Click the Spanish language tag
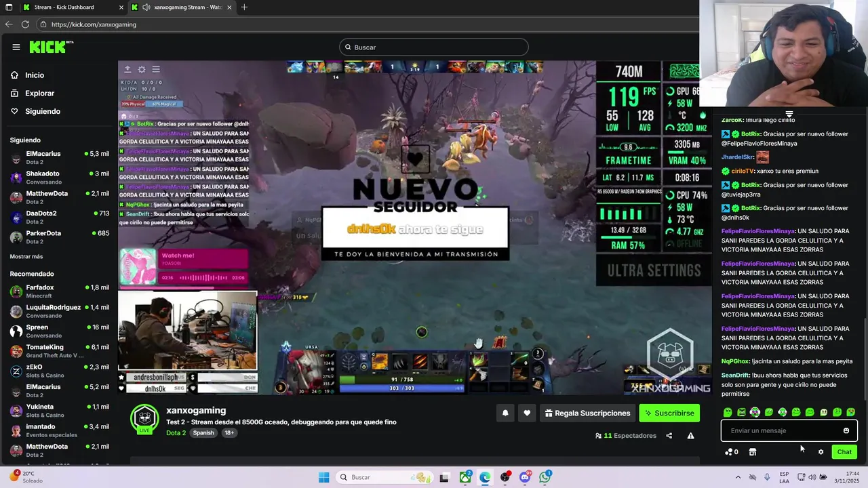 click(203, 432)
